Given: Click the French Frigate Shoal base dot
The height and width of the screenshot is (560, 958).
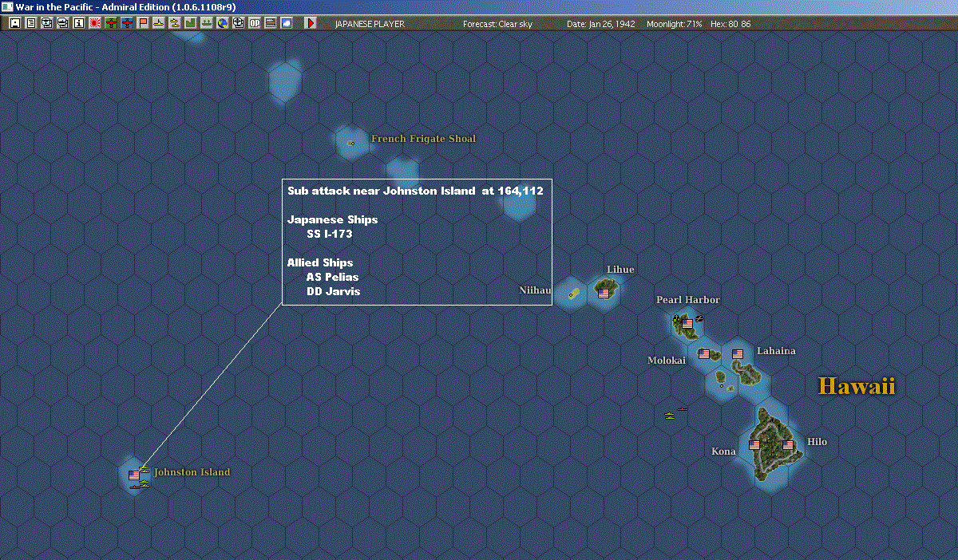Looking at the screenshot, I should click(351, 143).
